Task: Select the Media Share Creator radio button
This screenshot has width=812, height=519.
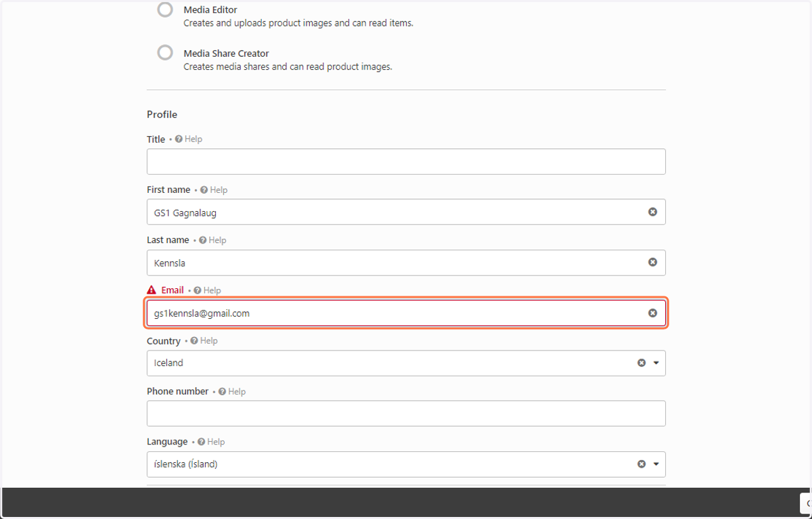Action: 165,53
